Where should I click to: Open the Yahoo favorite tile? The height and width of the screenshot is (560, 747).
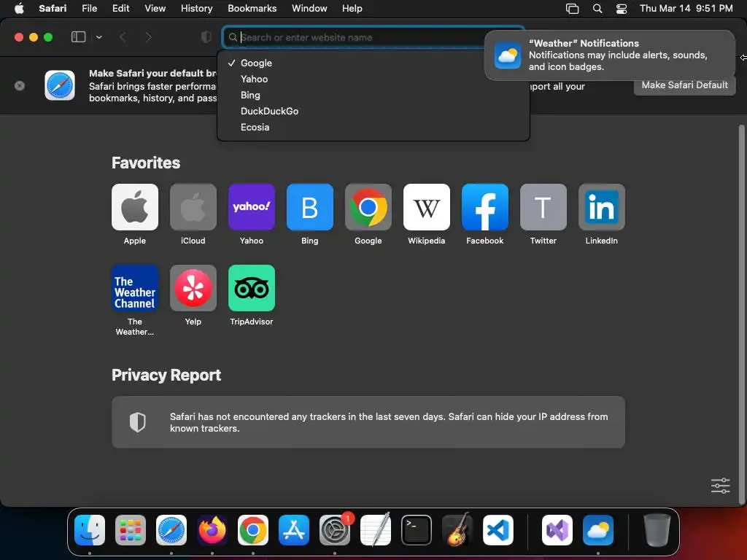(x=252, y=207)
